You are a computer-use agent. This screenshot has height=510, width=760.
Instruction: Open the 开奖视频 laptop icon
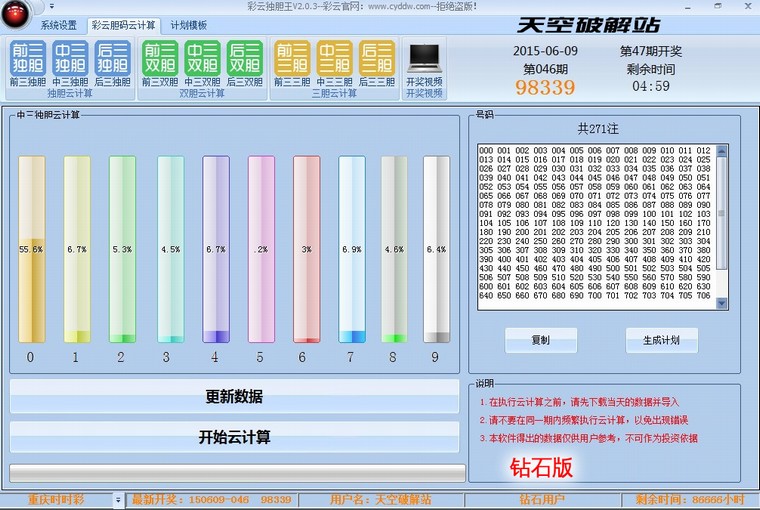pos(424,62)
